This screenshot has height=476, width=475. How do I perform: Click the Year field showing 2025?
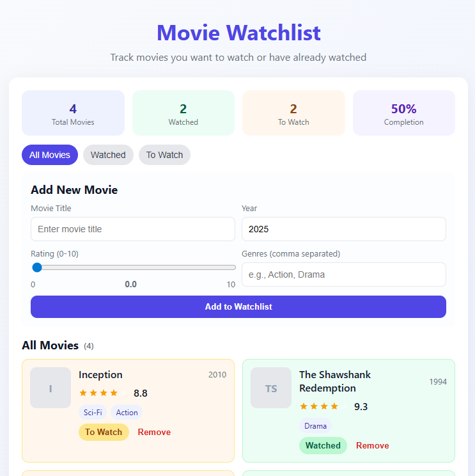coord(343,229)
